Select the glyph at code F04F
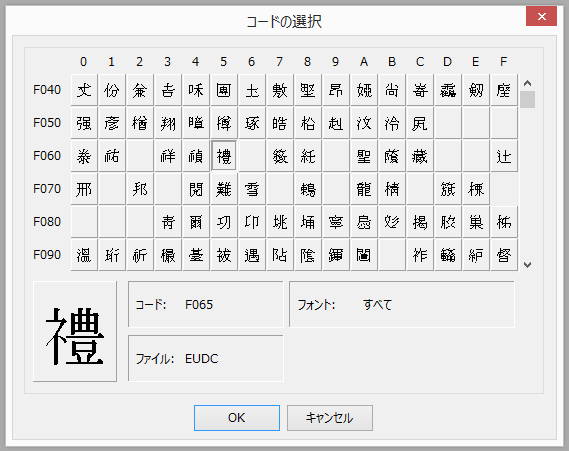This screenshot has height=451, width=569. pyautogui.click(x=504, y=90)
